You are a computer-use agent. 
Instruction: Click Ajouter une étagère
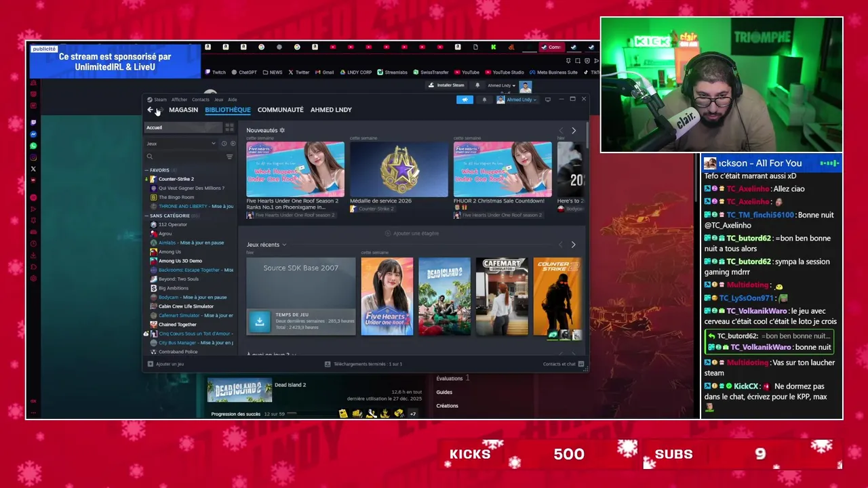click(412, 233)
